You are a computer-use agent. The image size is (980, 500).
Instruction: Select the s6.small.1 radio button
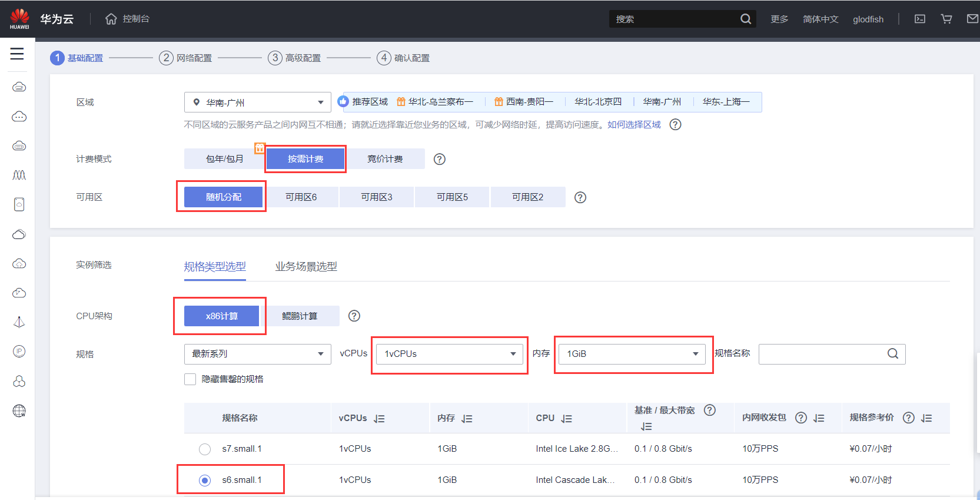pos(205,481)
